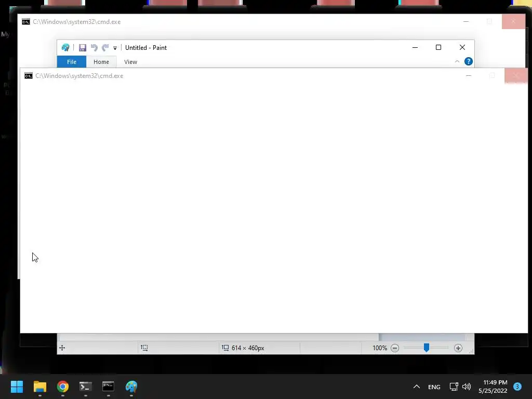Zoom in using the plus button

pos(458,348)
